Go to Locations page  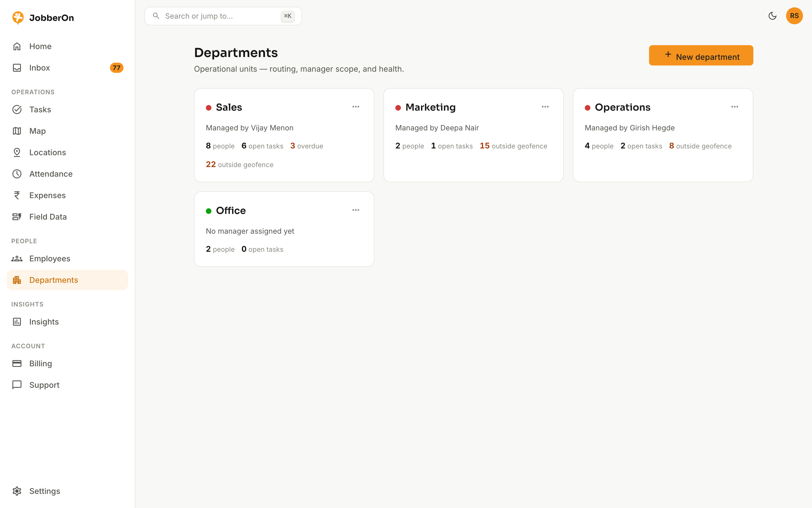pyautogui.click(x=67, y=152)
